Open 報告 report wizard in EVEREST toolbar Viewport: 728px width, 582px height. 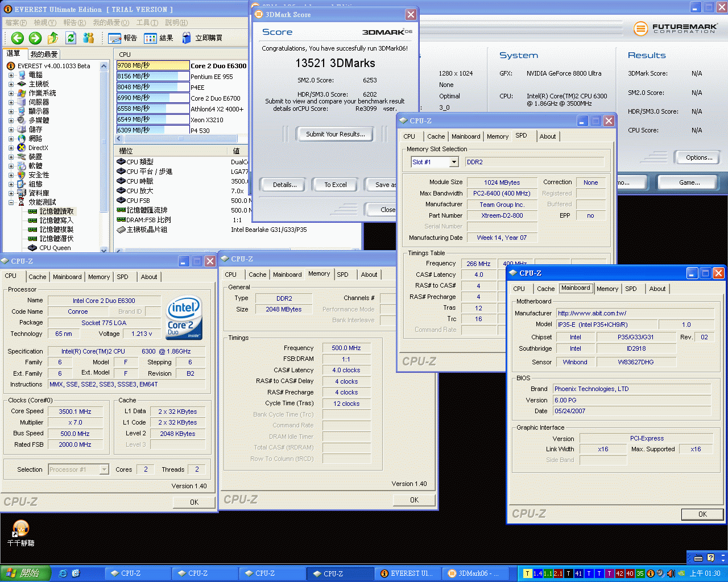(x=123, y=38)
